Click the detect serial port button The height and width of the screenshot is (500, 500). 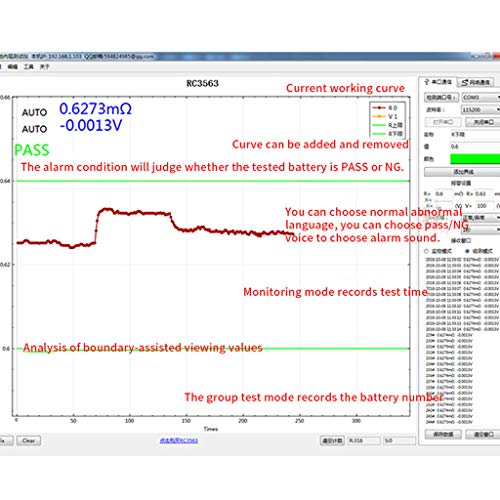coord(441,97)
